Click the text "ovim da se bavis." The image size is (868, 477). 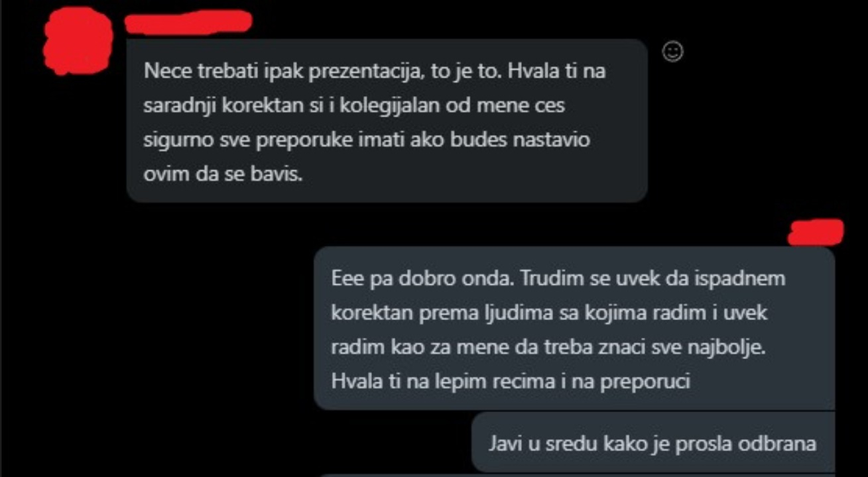pyautogui.click(x=223, y=174)
